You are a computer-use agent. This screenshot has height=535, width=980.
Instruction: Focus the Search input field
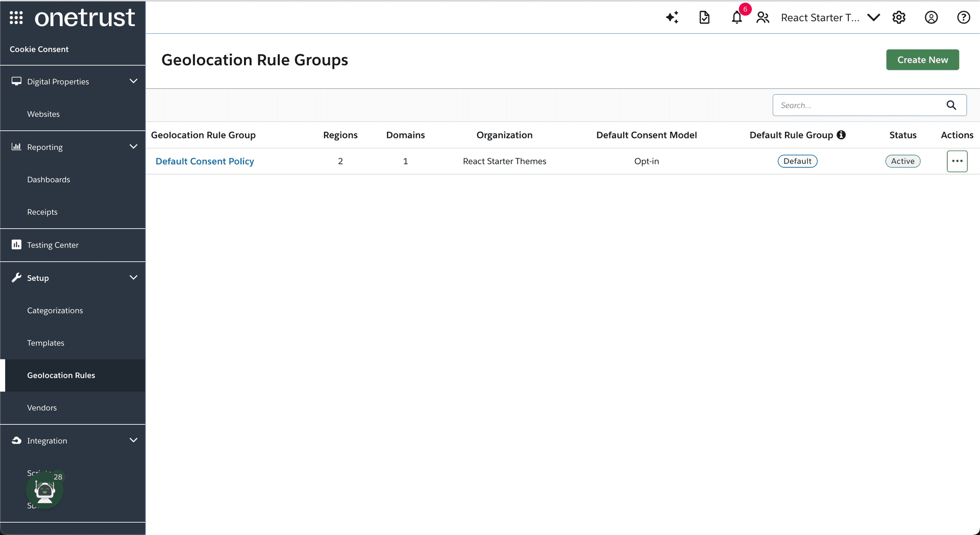tap(857, 105)
